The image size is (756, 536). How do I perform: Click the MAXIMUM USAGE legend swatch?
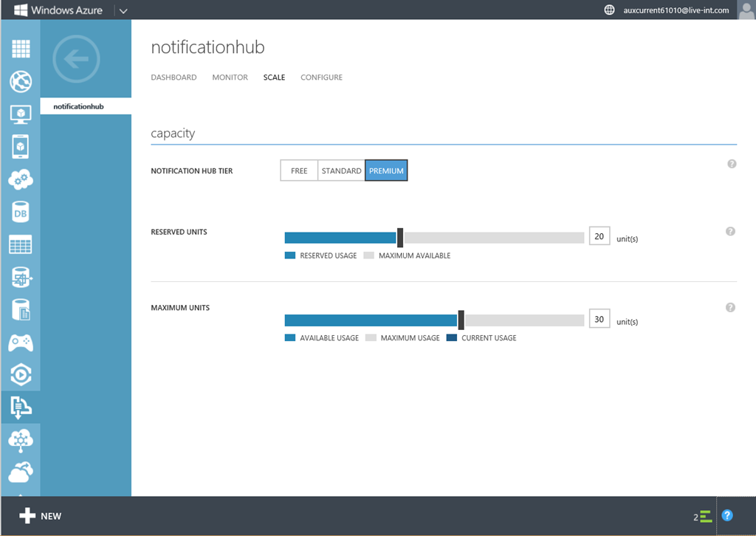pyautogui.click(x=371, y=338)
